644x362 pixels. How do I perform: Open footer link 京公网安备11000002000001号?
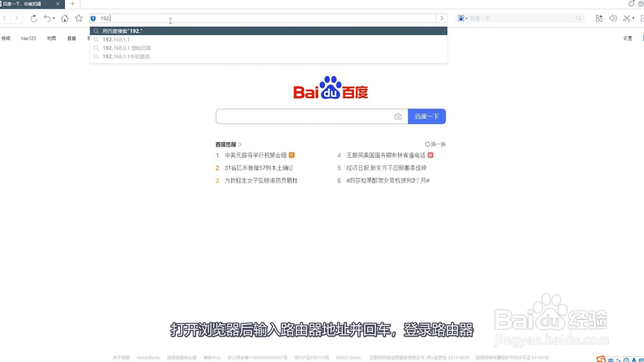(x=258, y=358)
